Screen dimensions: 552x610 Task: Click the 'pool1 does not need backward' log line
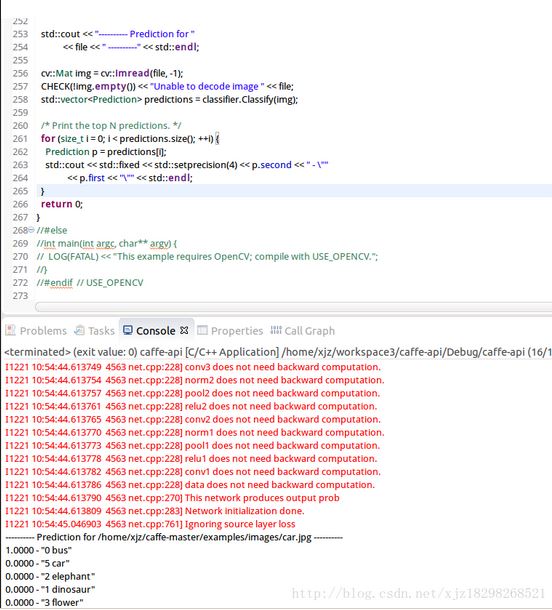[193, 445]
